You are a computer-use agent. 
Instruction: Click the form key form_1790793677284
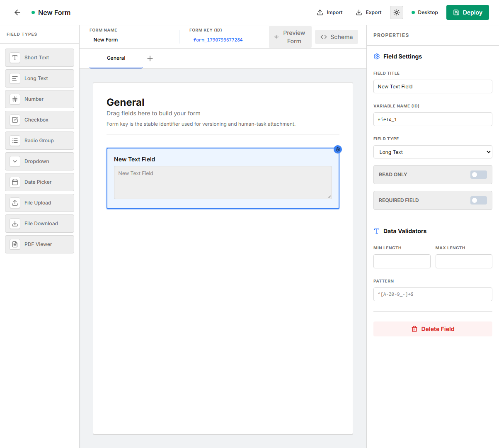click(x=218, y=40)
